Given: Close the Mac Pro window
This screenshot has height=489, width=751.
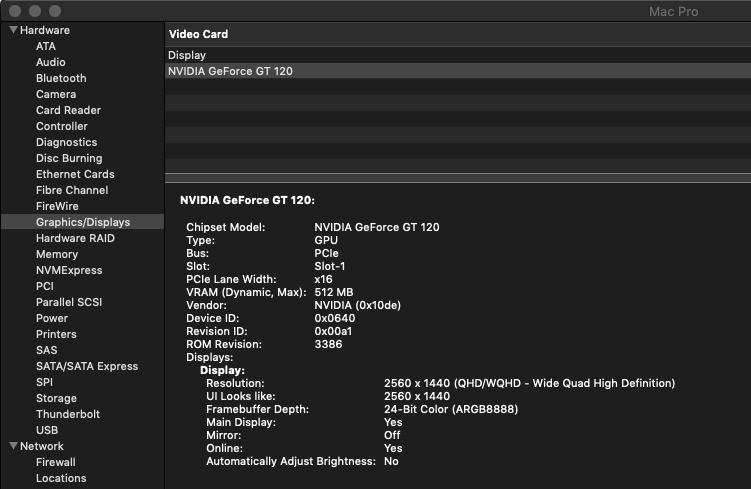Looking at the screenshot, I should pyautogui.click(x=15, y=11).
